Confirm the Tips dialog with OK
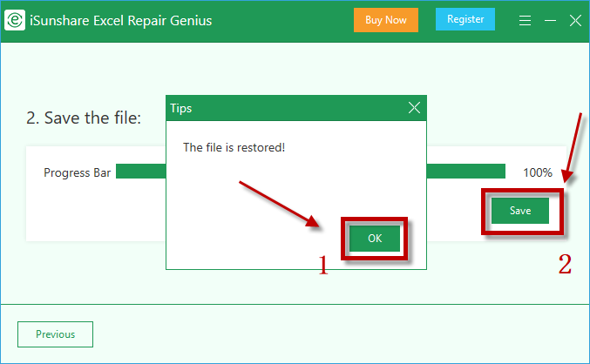Viewport: 590px width, 364px height. [375, 238]
